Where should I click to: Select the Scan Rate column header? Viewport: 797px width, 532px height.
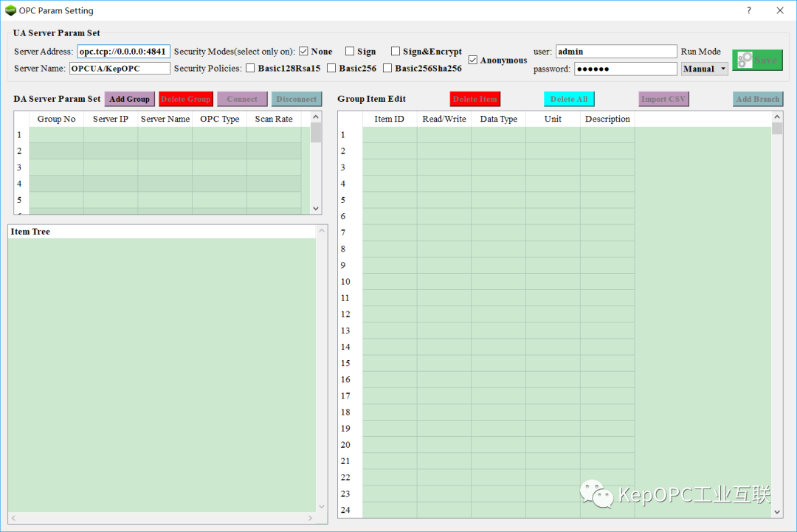tap(274, 119)
